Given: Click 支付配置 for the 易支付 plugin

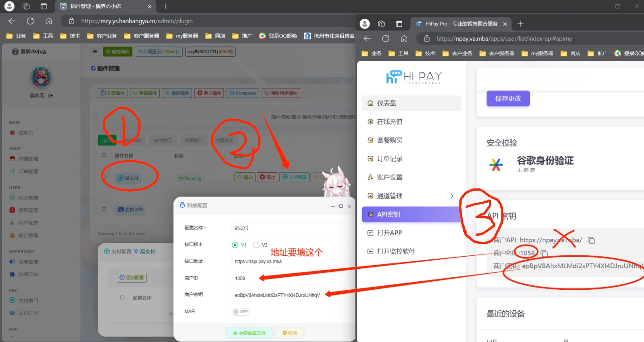Looking at the screenshot, I should pos(294,177).
